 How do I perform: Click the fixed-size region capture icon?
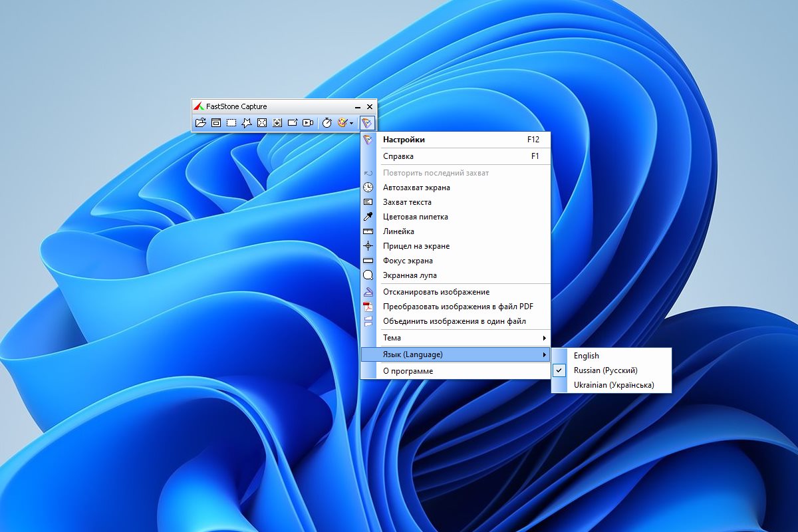click(293, 123)
